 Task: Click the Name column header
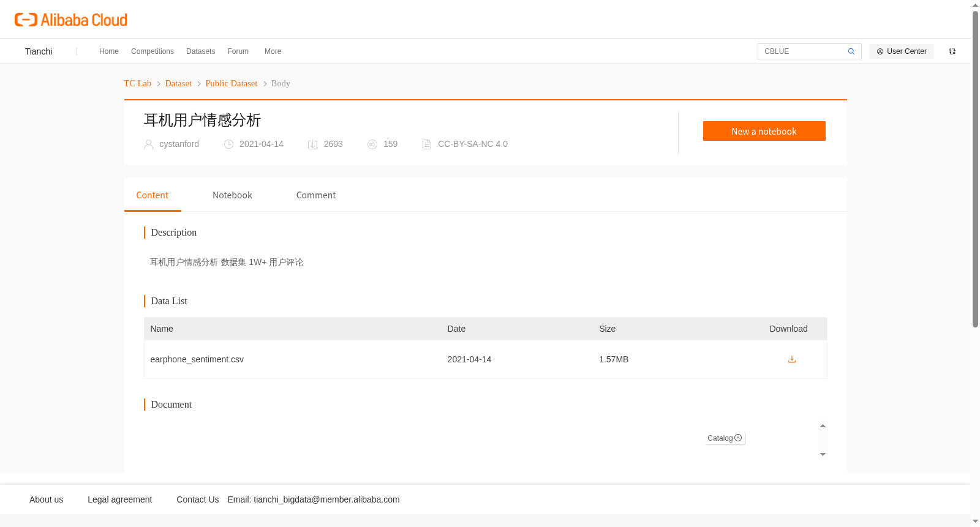click(x=162, y=329)
